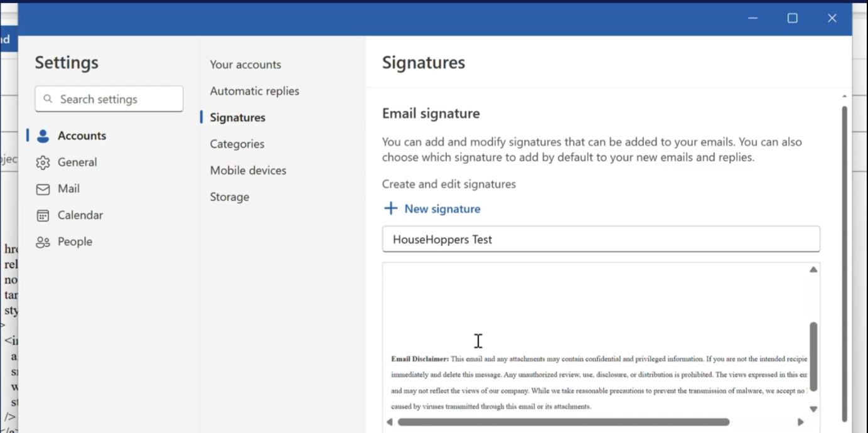868x433 pixels.
Task: Click the signature editor's scroll up arrow
Action: pyautogui.click(x=813, y=270)
